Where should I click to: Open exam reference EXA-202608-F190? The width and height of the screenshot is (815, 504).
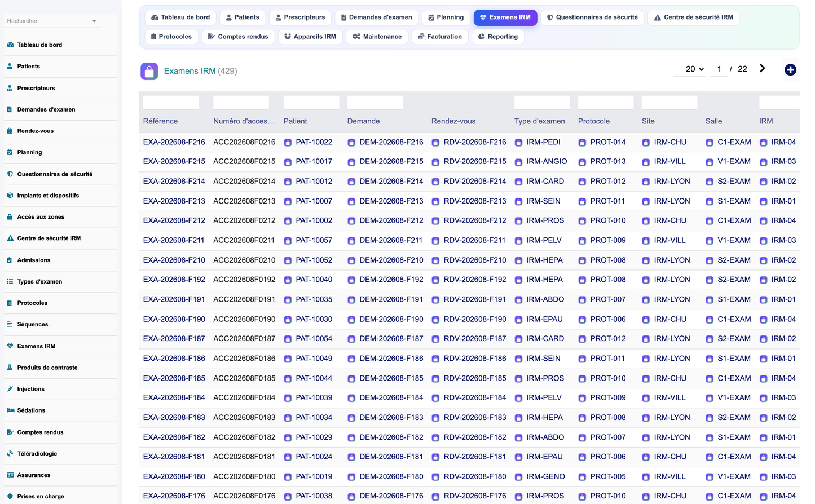[174, 319]
